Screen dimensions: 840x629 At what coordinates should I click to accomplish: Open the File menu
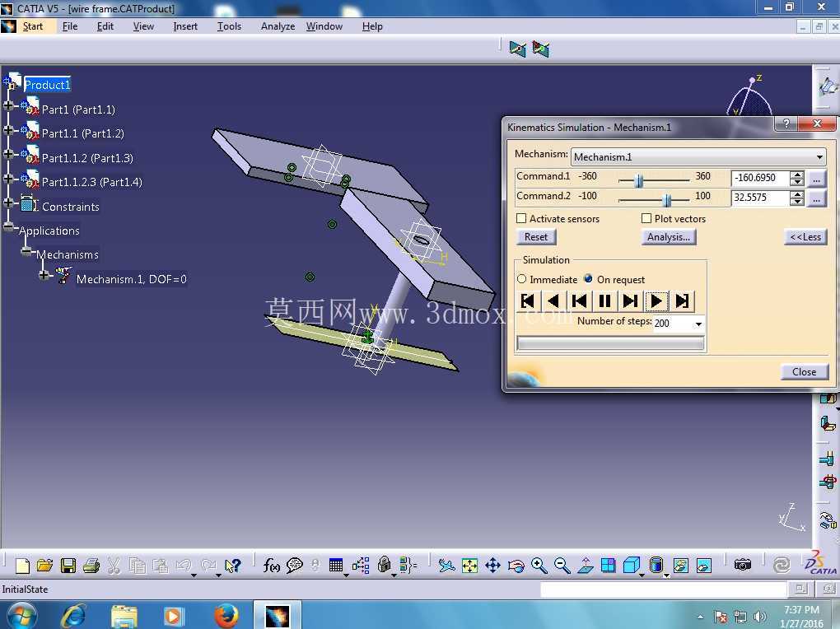click(x=70, y=26)
